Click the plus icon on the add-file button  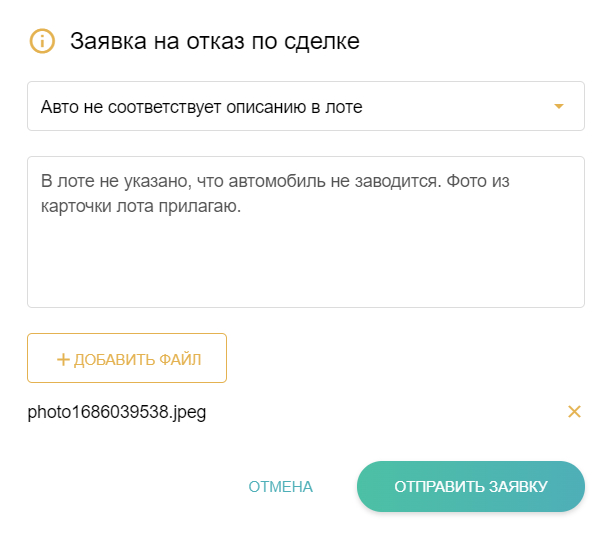(63, 360)
